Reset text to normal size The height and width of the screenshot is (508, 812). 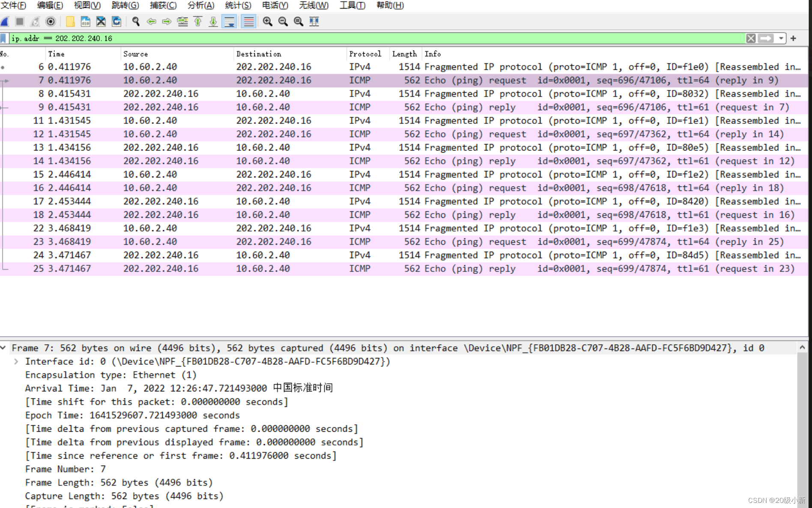(x=299, y=21)
